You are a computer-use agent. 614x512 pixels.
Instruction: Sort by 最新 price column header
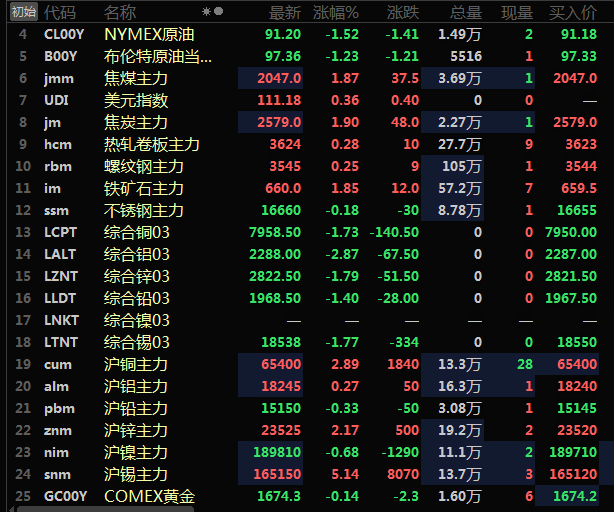pos(284,12)
